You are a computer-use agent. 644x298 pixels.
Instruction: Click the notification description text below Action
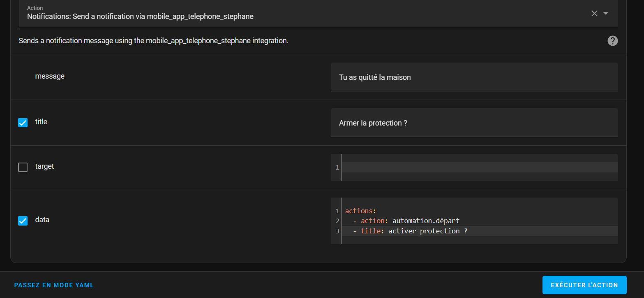click(153, 41)
